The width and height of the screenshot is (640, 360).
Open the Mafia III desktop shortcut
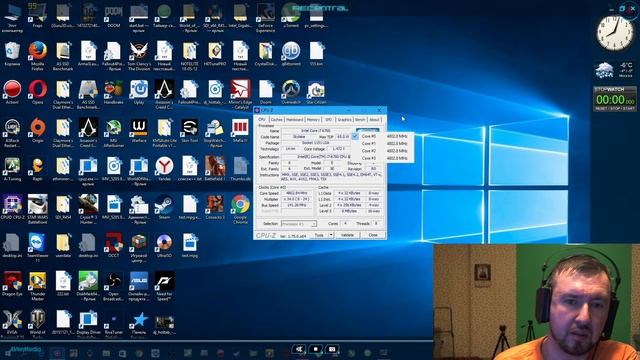pyautogui.click(x=240, y=129)
